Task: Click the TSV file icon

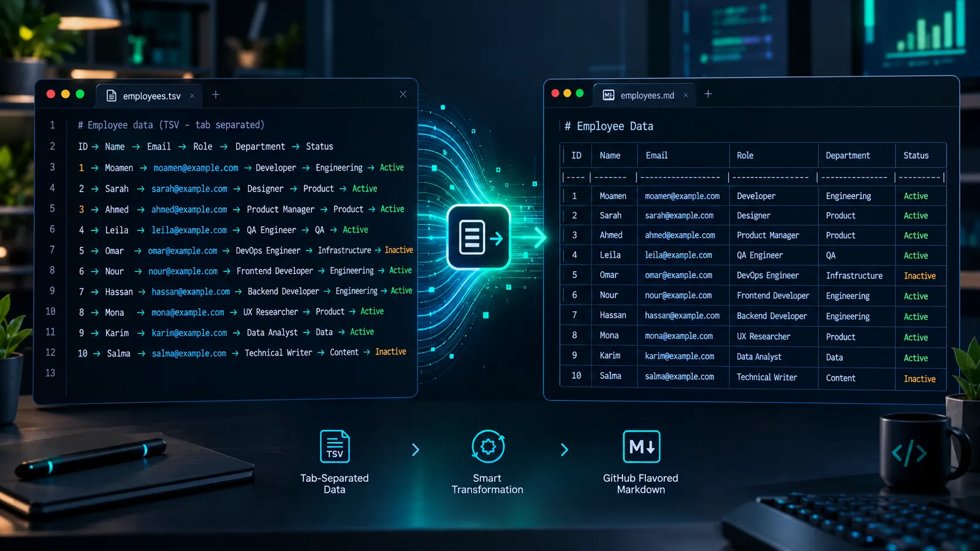Action: [x=335, y=447]
